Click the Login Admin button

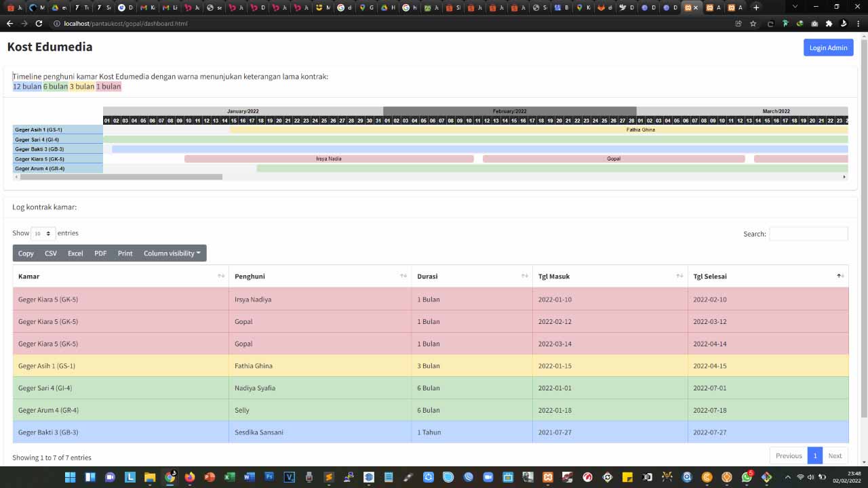click(828, 47)
